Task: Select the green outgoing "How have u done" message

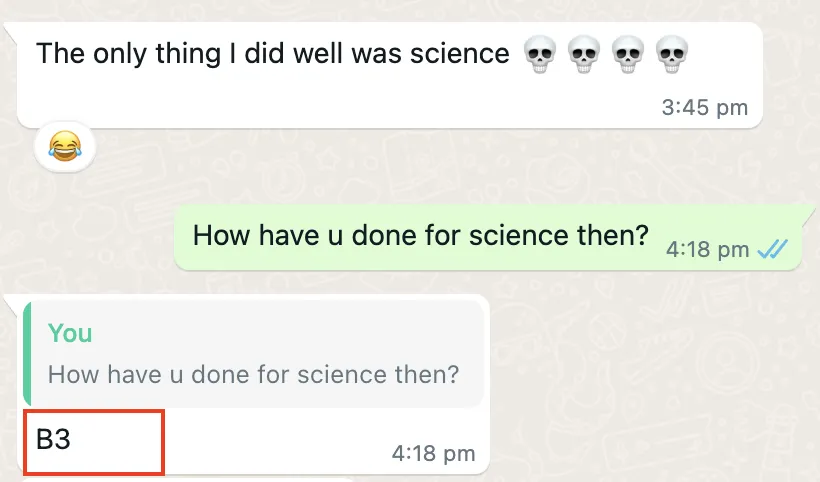Action: coord(420,236)
